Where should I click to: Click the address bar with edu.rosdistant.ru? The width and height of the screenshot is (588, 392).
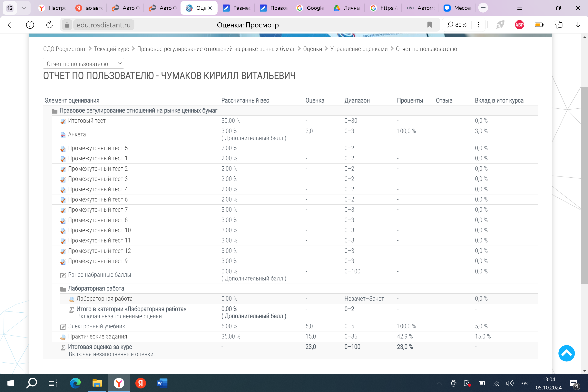(x=103, y=25)
